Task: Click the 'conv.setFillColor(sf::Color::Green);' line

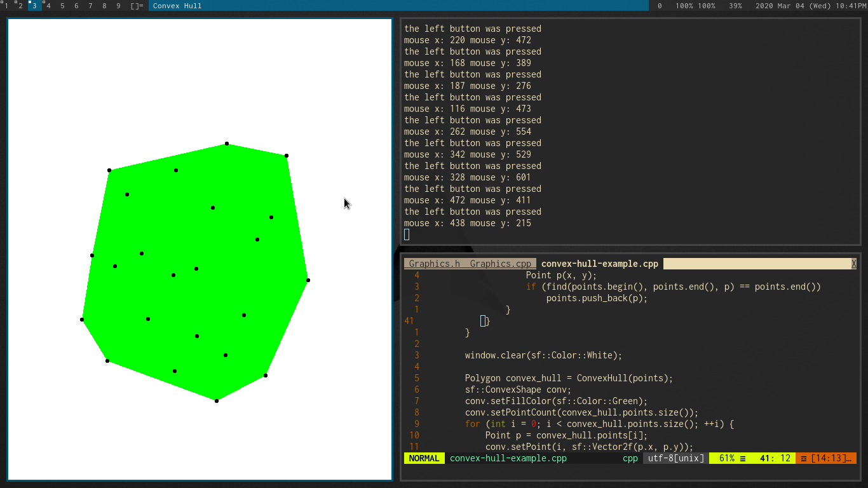Action: click(557, 401)
